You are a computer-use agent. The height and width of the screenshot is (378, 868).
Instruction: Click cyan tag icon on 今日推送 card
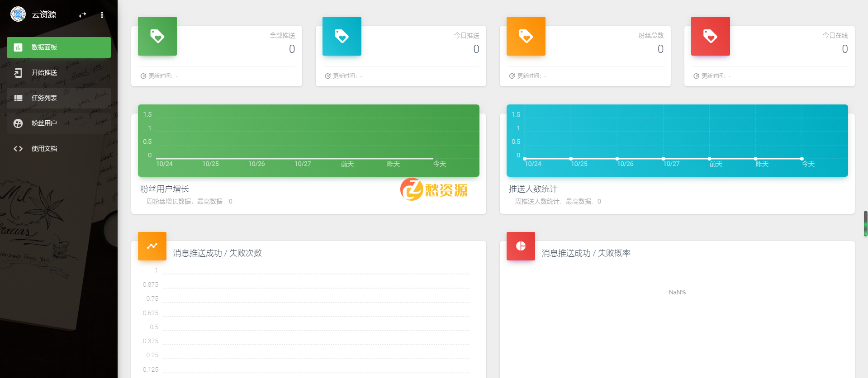coord(342,36)
